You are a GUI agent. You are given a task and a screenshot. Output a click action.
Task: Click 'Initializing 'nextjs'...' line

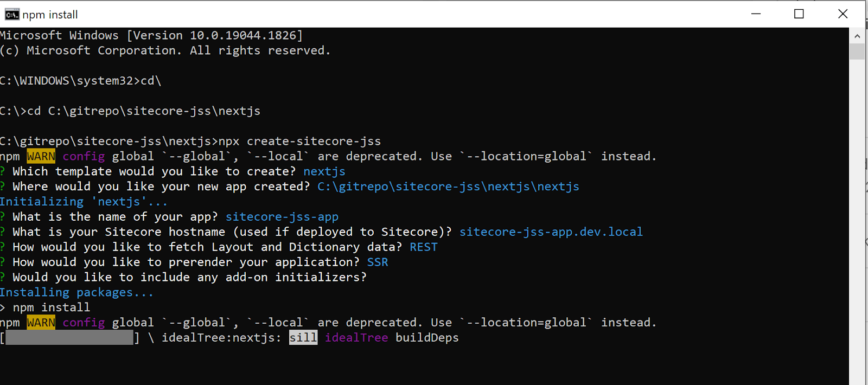coord(84,202)
